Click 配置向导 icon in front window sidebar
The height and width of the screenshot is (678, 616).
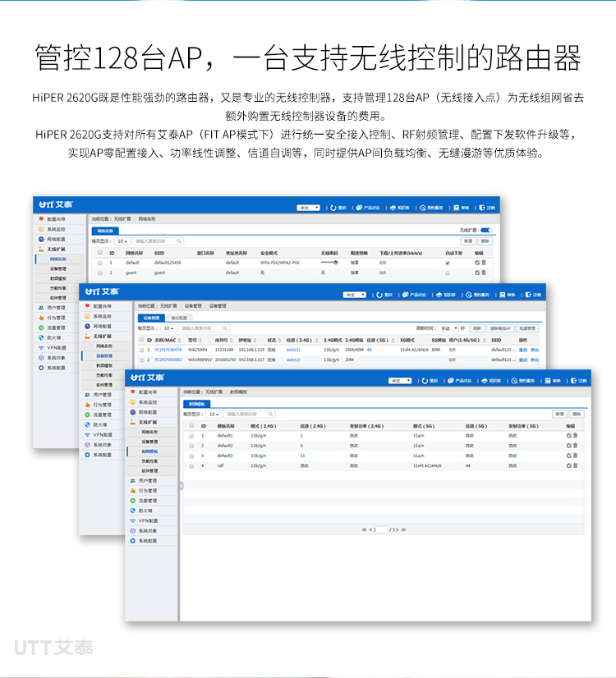[133, 392]
